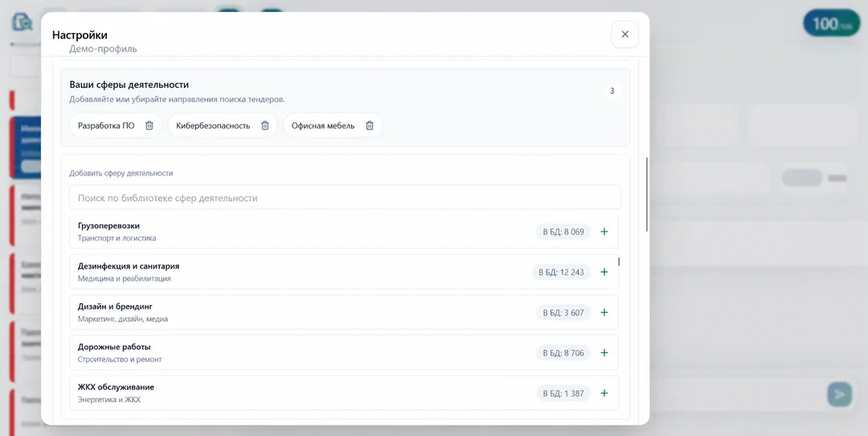Remove Офисная мебель using its trash icon

(x=370, y=125)
